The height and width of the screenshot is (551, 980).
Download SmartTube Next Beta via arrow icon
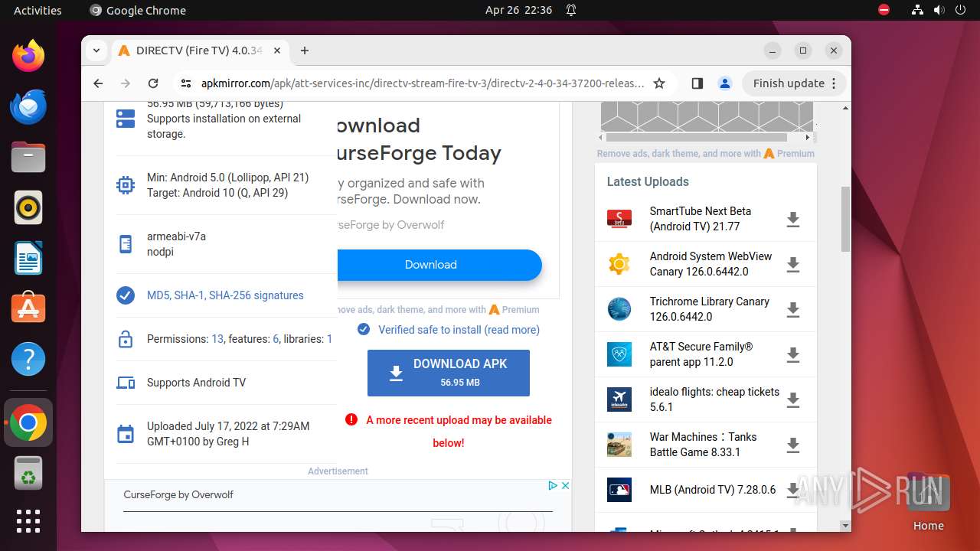point(793,220)
